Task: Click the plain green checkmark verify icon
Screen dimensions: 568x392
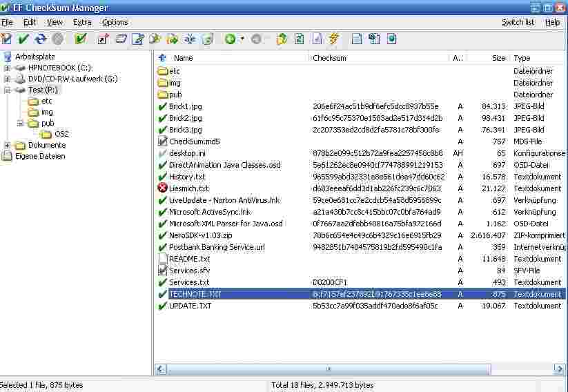Action: (23, 39)
